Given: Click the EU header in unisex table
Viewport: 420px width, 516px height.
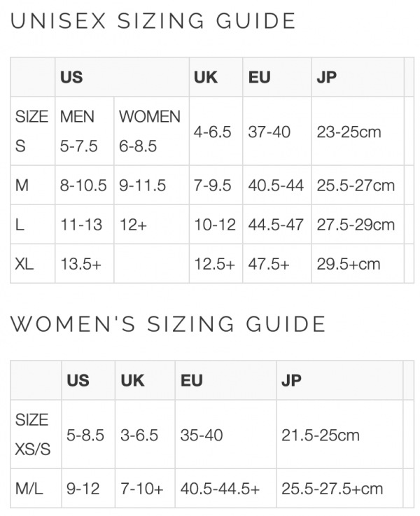Looking at the screenshot, I should [x=259, y=77].
